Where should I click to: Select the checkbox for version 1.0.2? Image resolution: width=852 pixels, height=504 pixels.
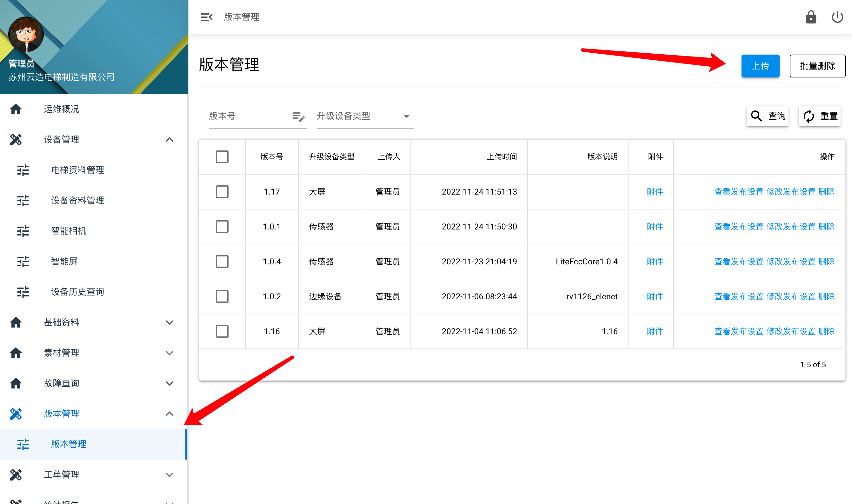coord(222,296)
